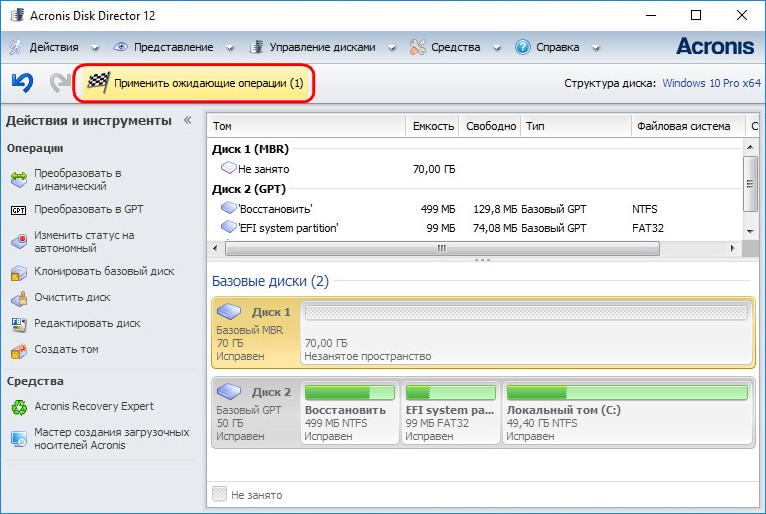
Task: Expand the arrow next to Справка
Action: 596,48
